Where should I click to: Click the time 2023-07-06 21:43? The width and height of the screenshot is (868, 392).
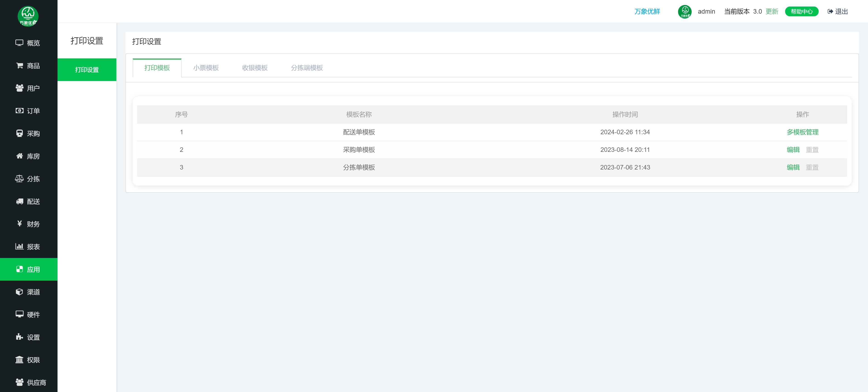(x=625, y=167)
